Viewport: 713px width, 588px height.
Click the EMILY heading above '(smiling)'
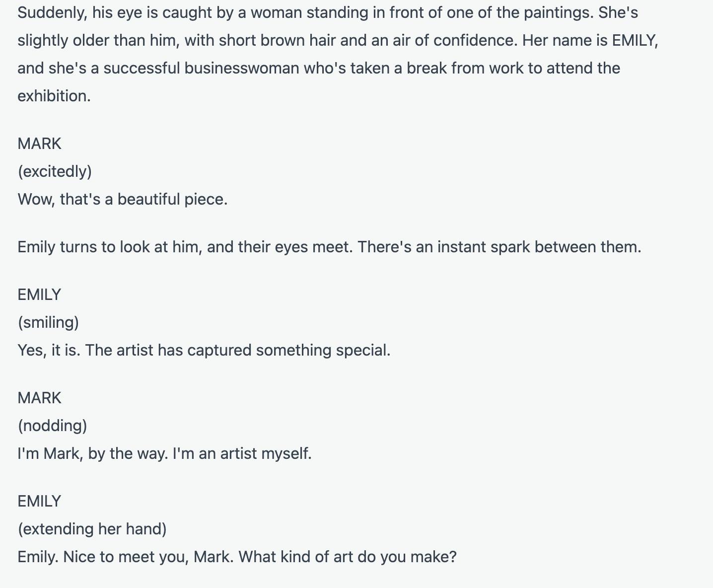point(39,294)
